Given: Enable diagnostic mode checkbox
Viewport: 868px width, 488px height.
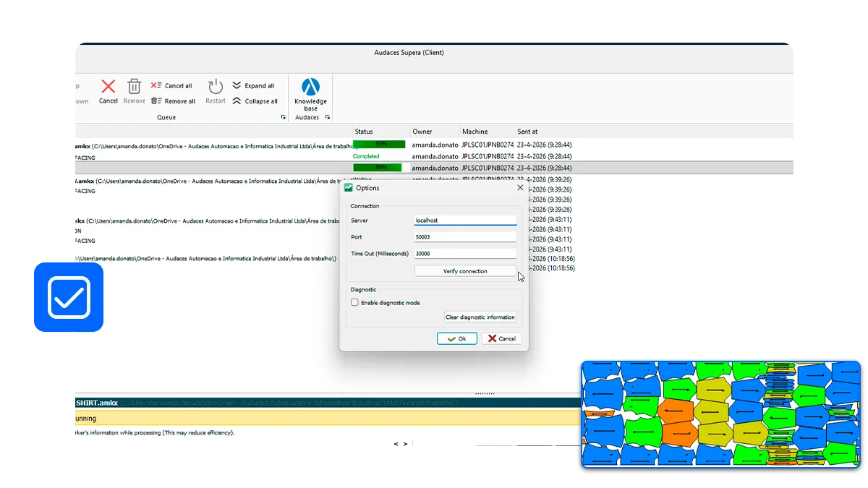Looking at the screenshot, I should click(x=354, y=303).
